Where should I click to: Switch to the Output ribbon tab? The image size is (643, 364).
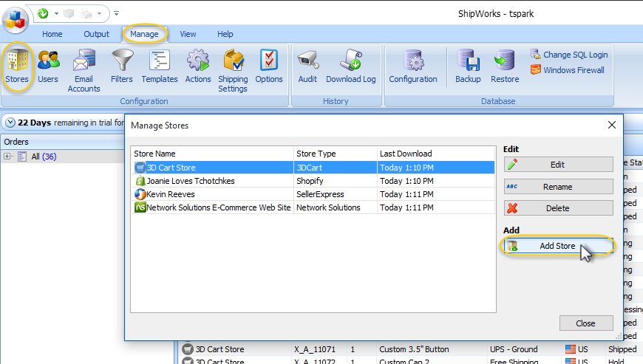[x=96, y=34]
